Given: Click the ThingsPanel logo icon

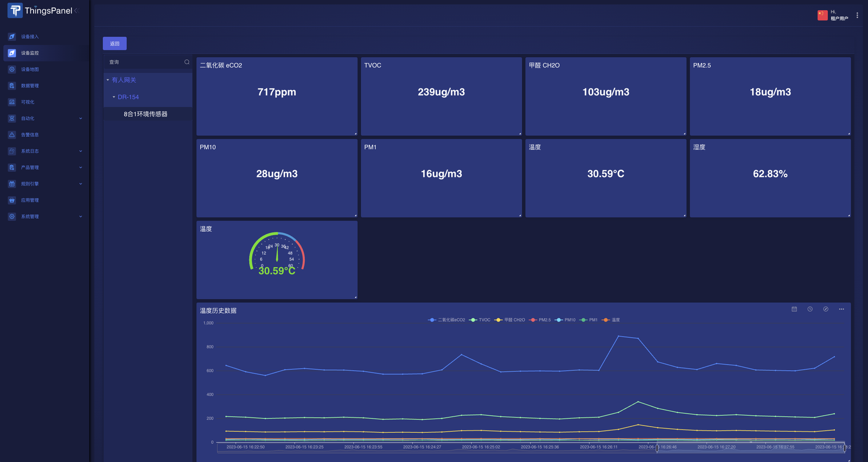Looking at the screenshot, I should [x=15, y=10].
